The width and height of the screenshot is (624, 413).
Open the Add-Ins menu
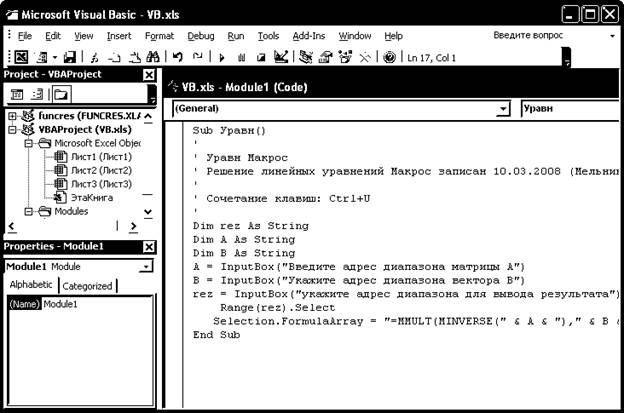pyautogui.click(x=308, y=36)
